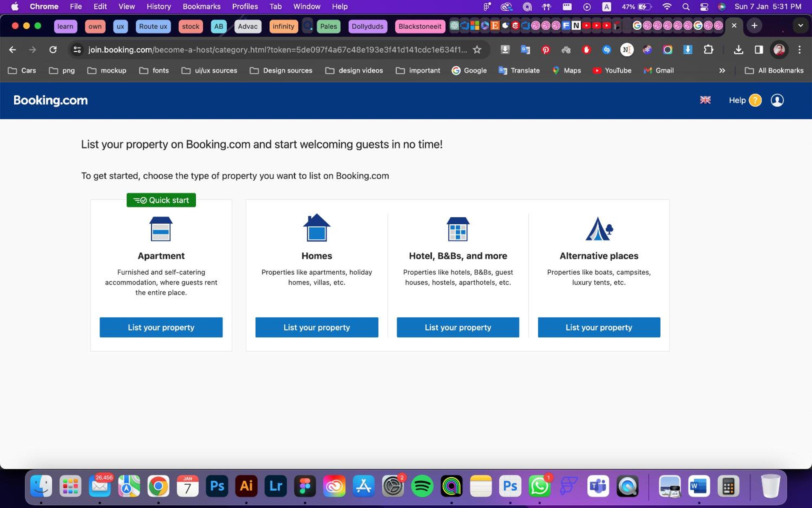Open Illustrator in the Dock
812x508 pixels.
coord(246,486)
